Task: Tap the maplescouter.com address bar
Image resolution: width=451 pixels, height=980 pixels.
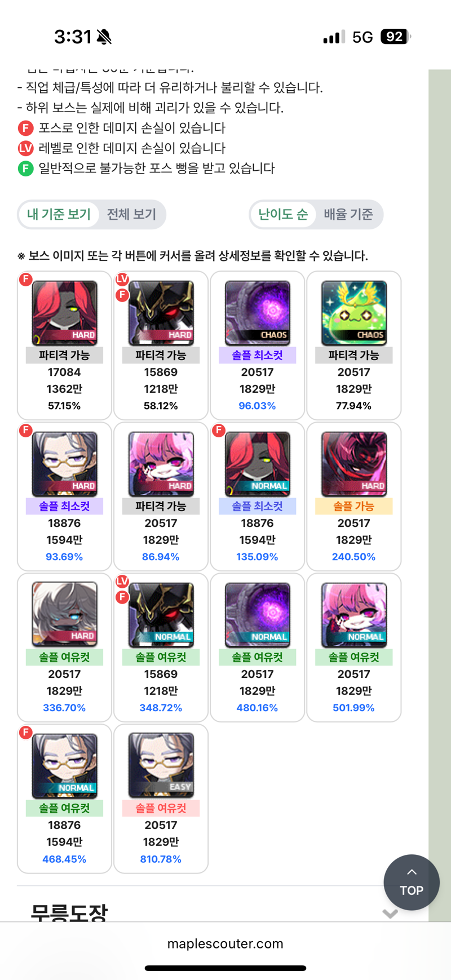Action: point(225,943)
